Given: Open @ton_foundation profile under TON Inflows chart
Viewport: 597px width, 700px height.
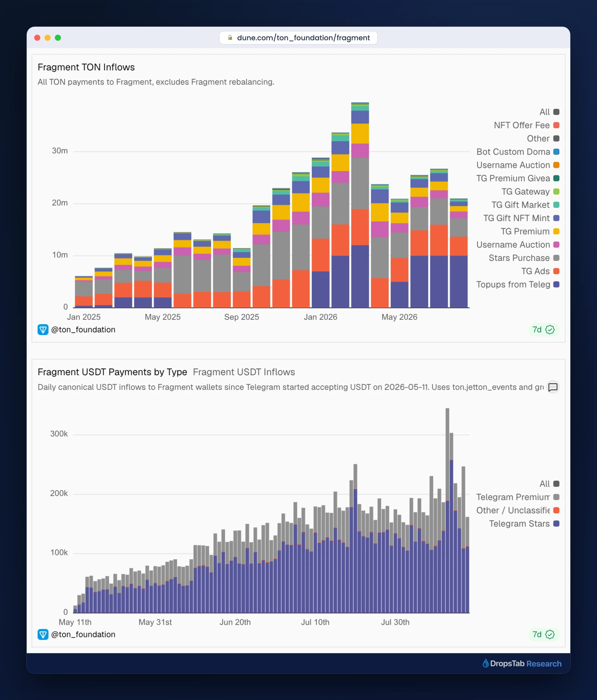Looking at the screenshot, I should 83,330.
